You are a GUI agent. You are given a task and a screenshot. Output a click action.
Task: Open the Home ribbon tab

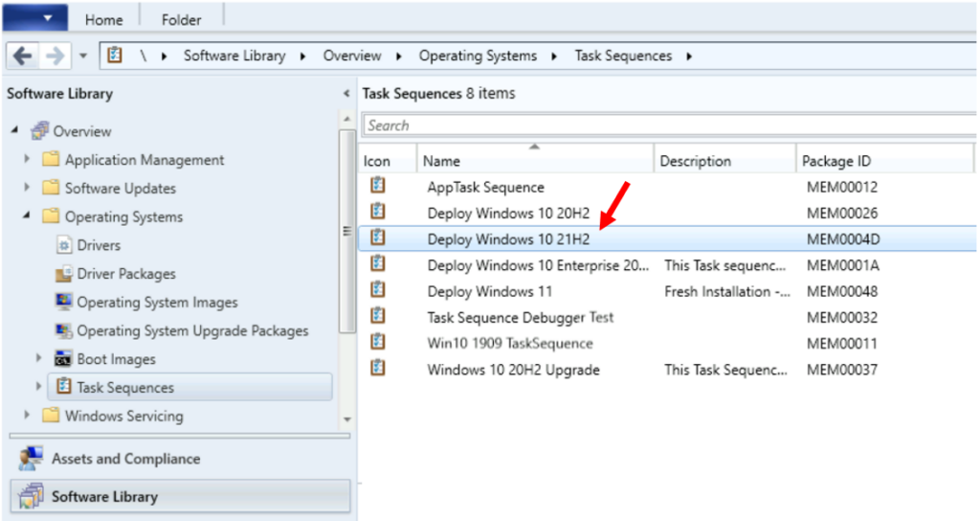[x=103, y=19]
